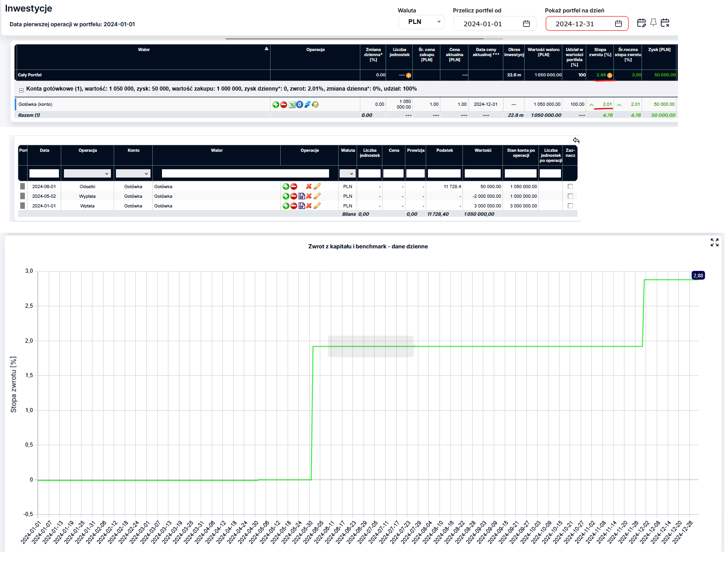The width and height of the screenshot is (728, 574).
Task: Tick the checkbox for 2024-05-02 Wypłata row
Action: (570, 196)
